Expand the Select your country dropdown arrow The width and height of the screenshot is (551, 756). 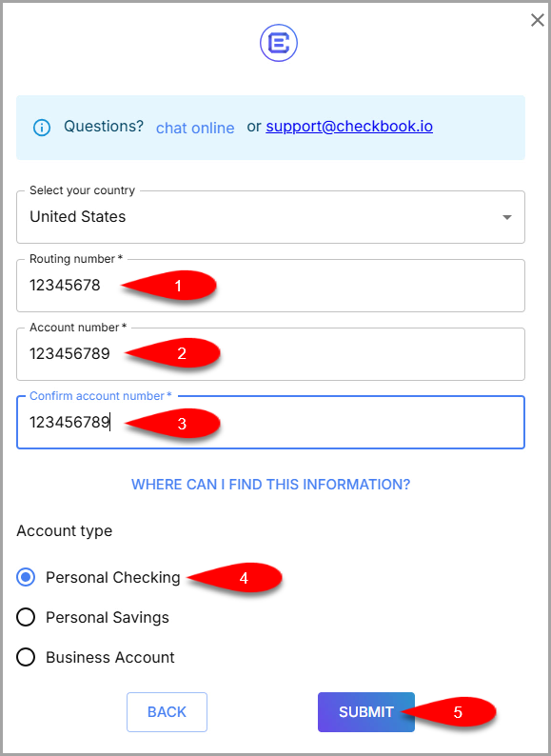coord(506,217)
